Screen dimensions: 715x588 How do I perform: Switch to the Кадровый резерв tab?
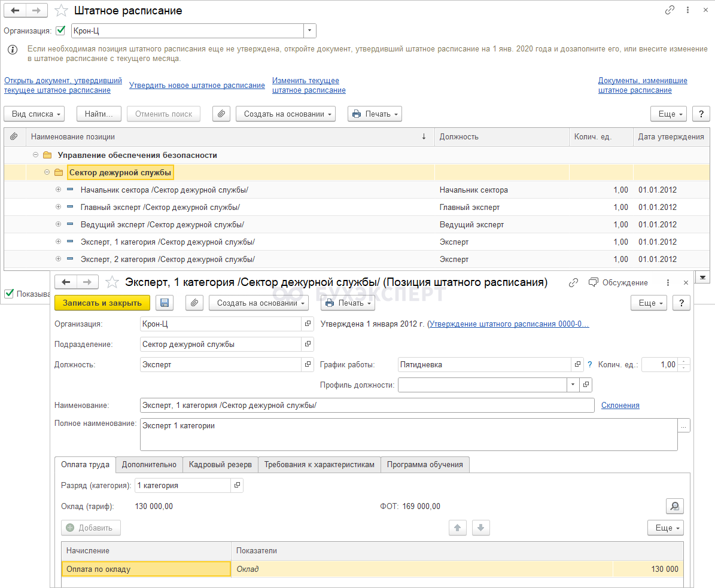pyautogui.click(x=220, y=465)
